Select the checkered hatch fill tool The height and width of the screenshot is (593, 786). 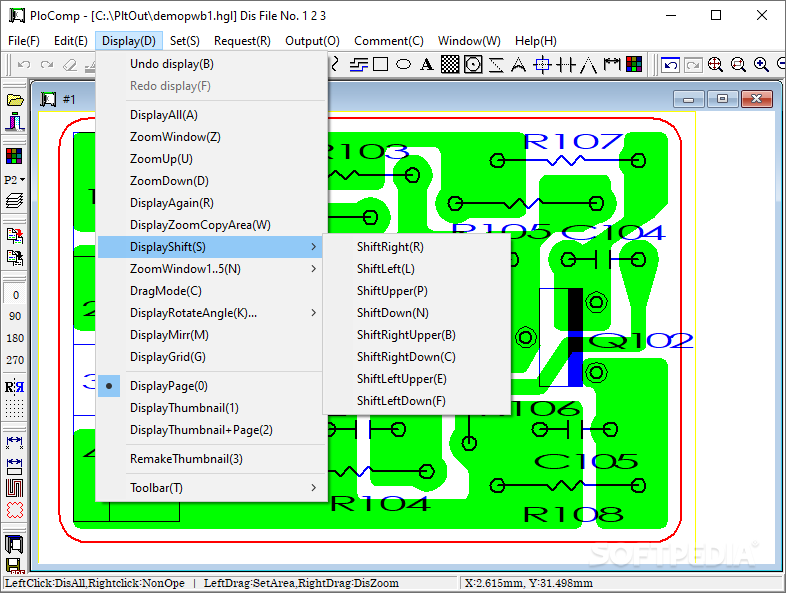[x=450, y=64]
